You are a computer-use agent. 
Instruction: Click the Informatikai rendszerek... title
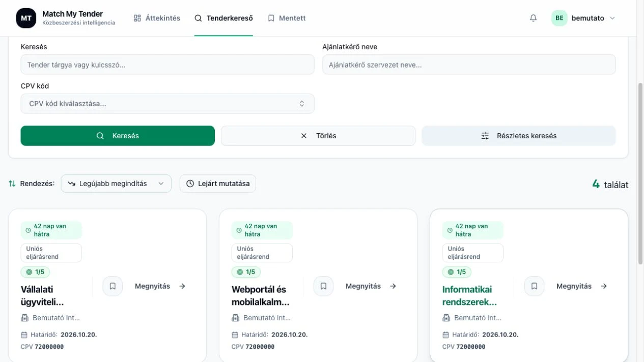tap(469, 296)
